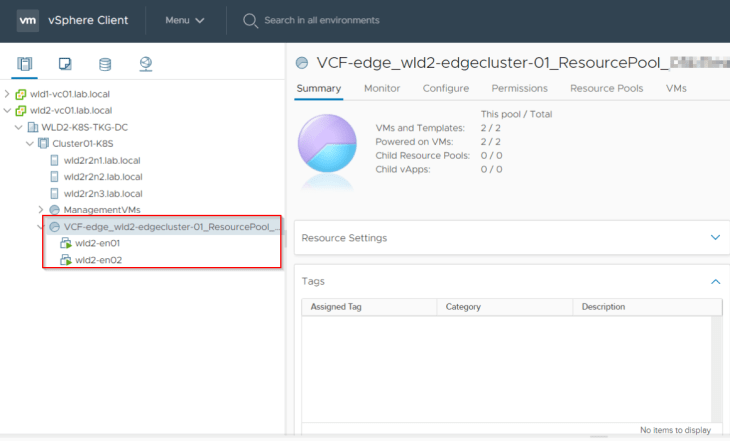Click the Powered on VMs label
Viewport: 730px width, 441px height.
pos(414,142)
